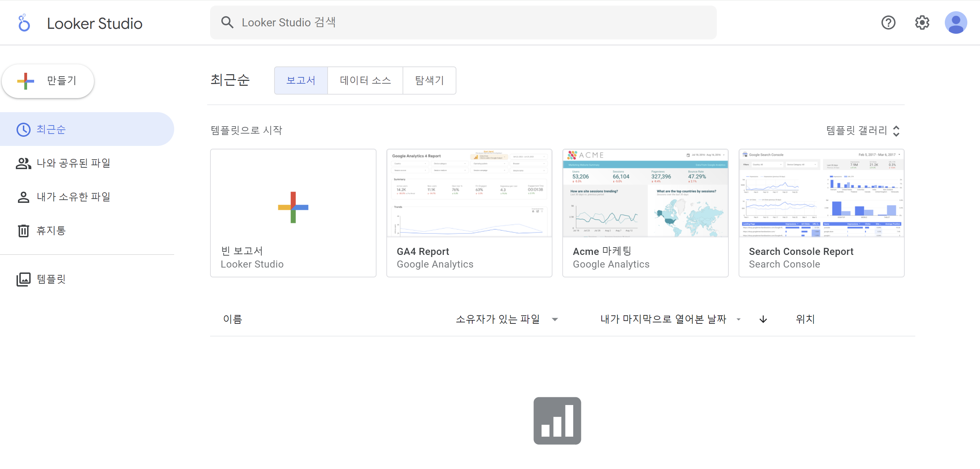The width and height of the screenshot is (980, 469).
Task: Toggle sort direction down arrow
Action: point(763,320)
